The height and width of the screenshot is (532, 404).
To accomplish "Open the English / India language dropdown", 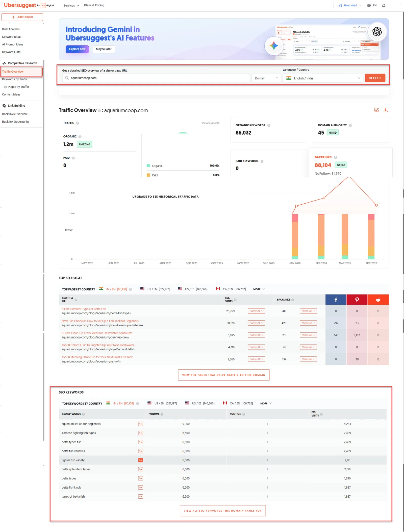I will click(323, 78).
